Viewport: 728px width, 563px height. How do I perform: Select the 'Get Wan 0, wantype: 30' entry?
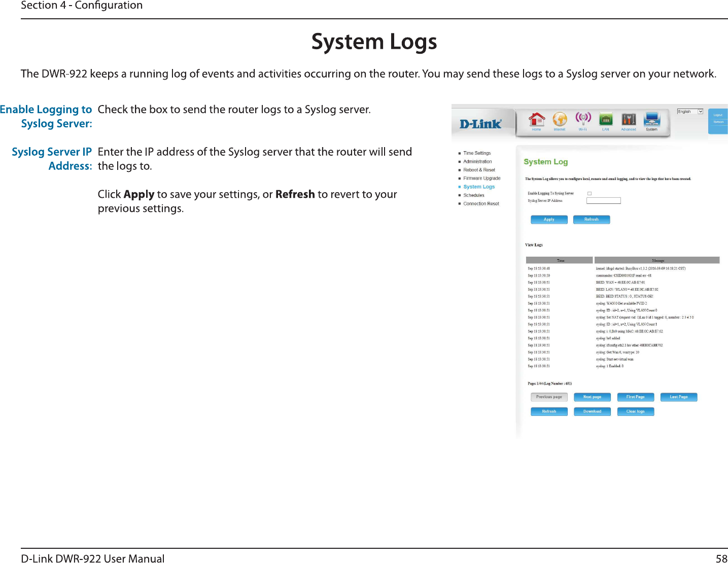tap(617, 352)
